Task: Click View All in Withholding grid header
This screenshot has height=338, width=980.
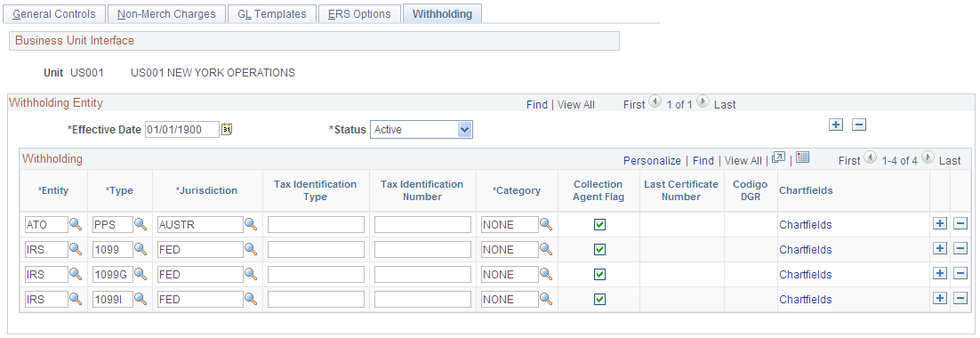Action: click(x=743, y=161)
